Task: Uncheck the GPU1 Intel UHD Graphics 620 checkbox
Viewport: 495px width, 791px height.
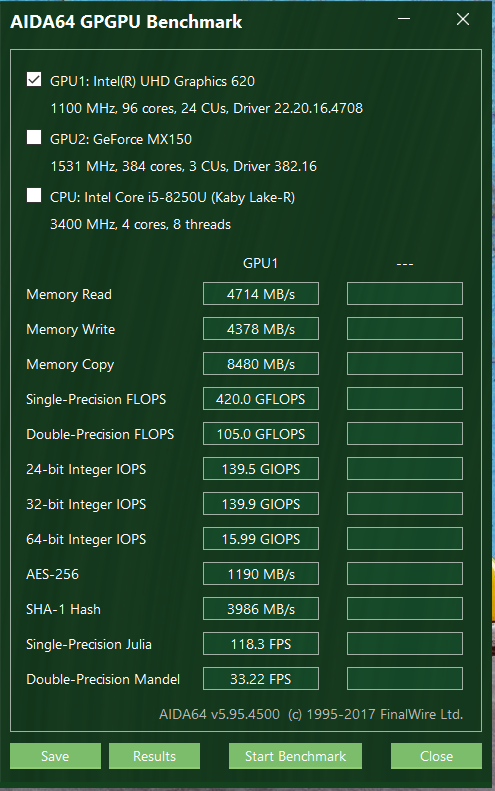Action: [34, 79]
